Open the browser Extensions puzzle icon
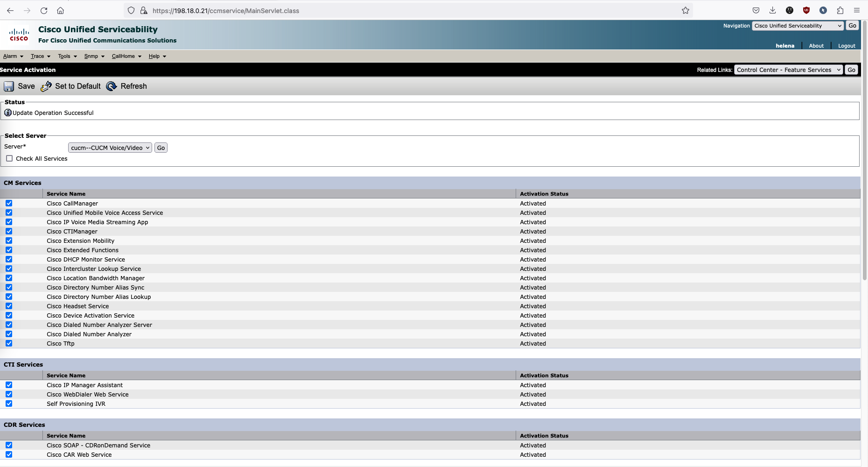Image resolution: width=868 pixels, height=467 pixels. [x=840, y=10]
